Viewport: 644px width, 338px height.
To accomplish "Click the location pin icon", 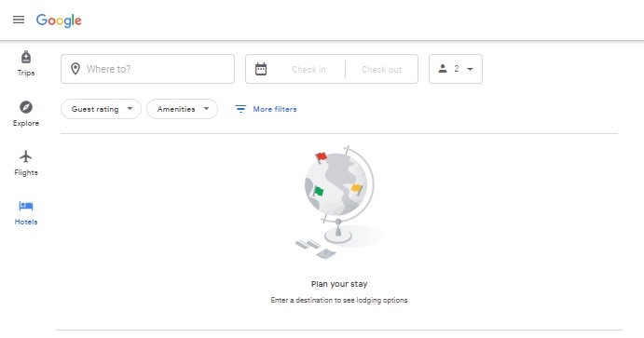I will (x=75, y=69).
